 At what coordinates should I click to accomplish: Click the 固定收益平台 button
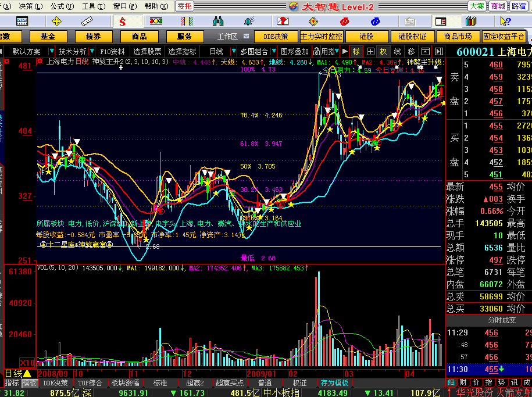click(504, 36)
